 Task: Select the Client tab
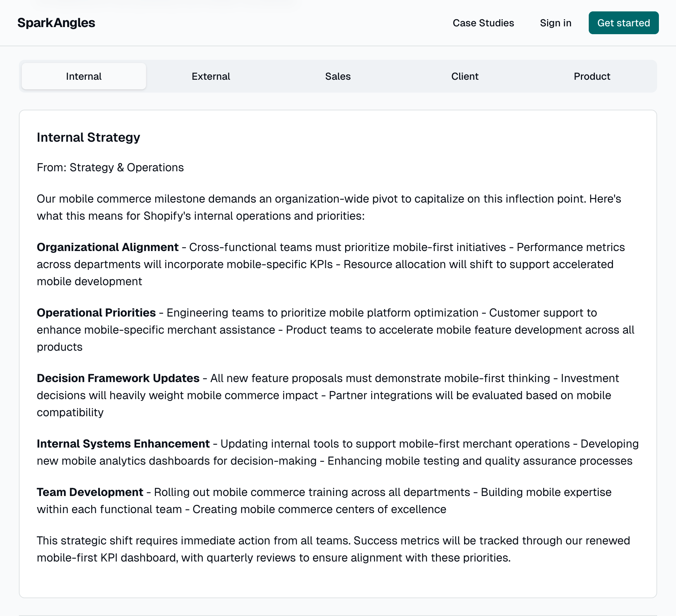click(464, 76)
